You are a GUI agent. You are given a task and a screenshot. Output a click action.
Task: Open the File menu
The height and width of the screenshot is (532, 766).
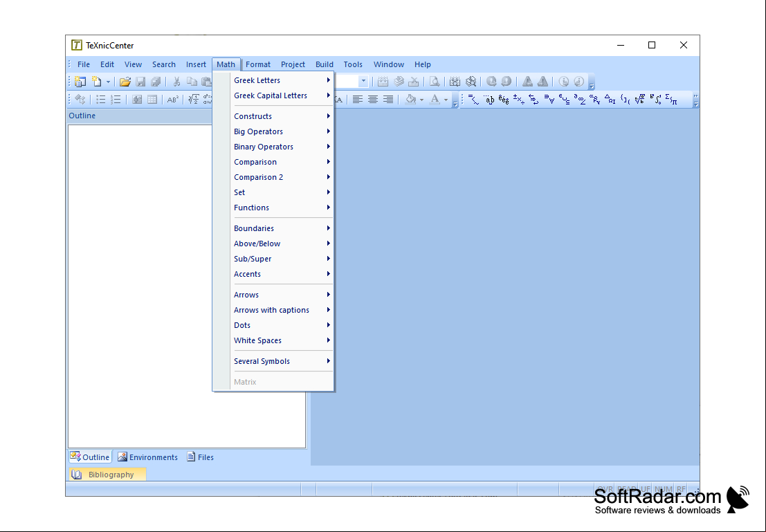84,64
